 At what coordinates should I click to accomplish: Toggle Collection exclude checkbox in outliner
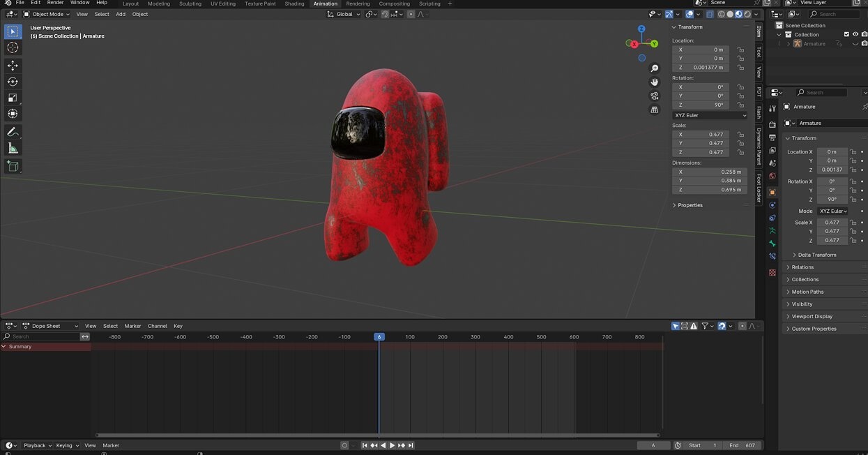coord(846,34)
